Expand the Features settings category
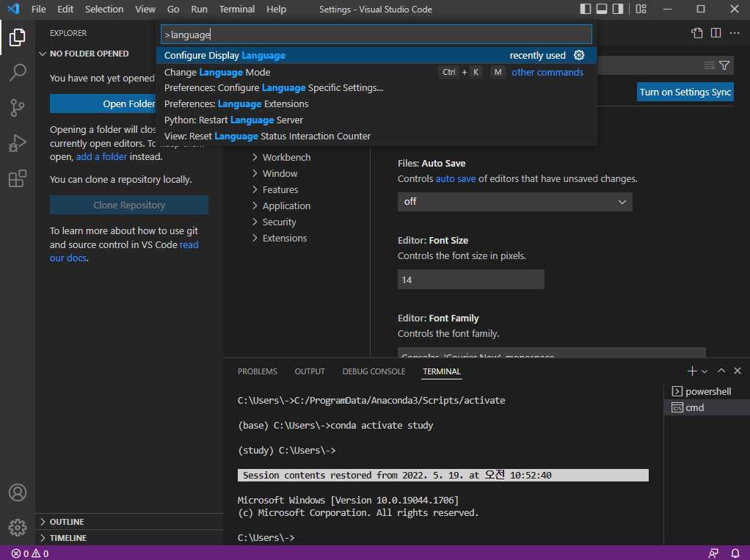The image size is (750, 560). tap(275, 190)
